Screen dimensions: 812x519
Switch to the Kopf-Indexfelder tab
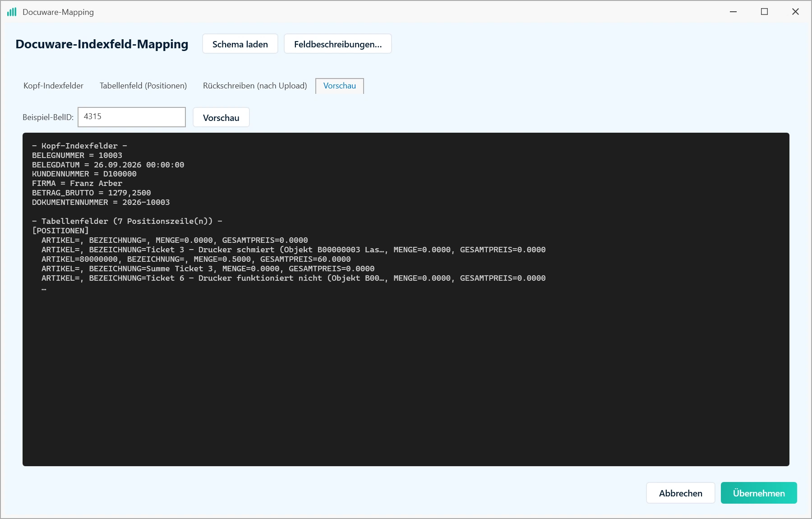pos(53,86)
